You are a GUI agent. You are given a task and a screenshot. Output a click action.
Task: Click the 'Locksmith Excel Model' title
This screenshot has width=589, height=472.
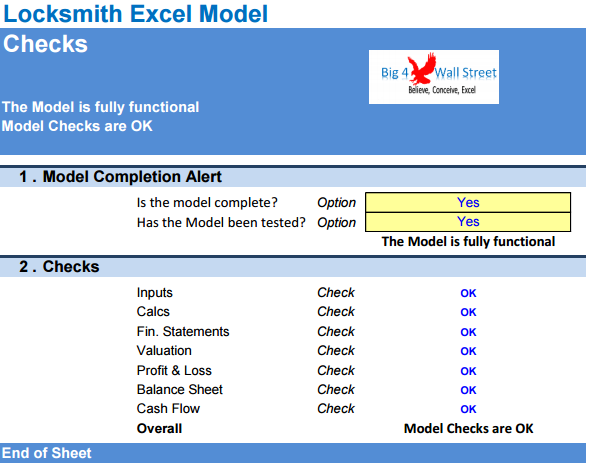(136, 14)
